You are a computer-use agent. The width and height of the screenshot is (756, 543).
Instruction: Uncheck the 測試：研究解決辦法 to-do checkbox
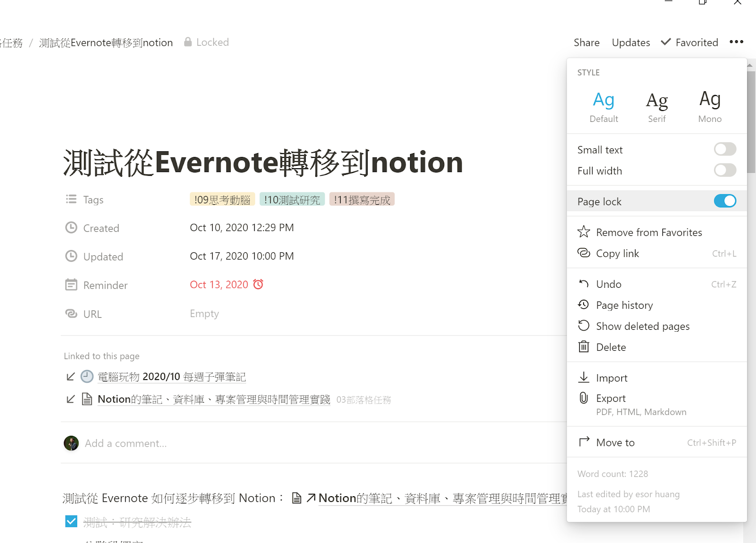coord(71,521)
